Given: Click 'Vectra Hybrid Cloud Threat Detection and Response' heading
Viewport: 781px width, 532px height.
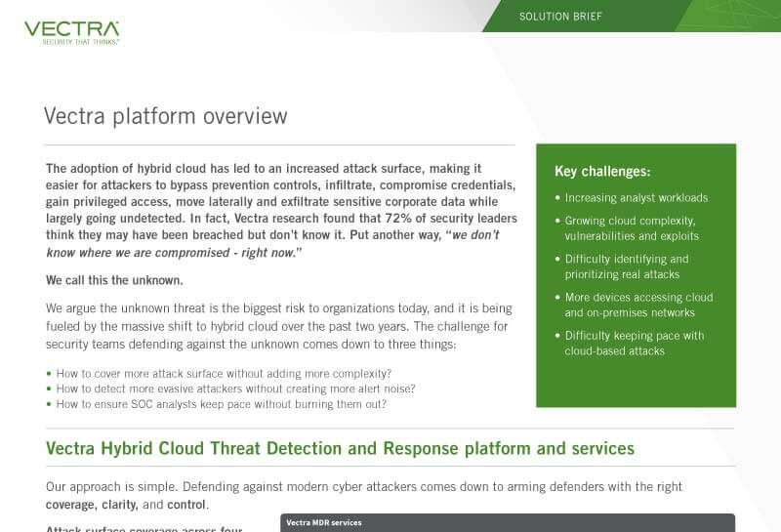Looking at the screenshot, I should click(x=340, y=448).
